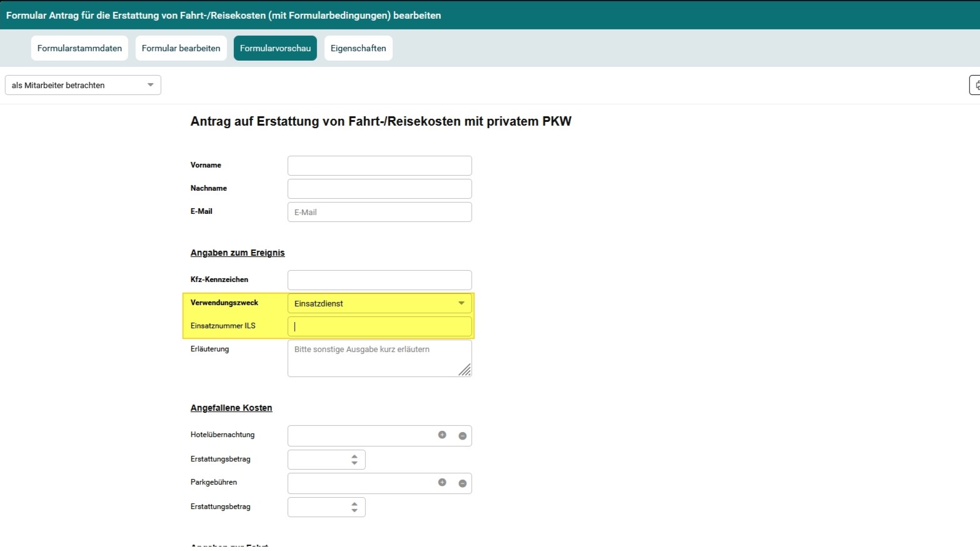Image resolution: width=980 pixels, height=551 pixels.
Task: Open the Eigenschaften tab
Action: click(358, 48)
